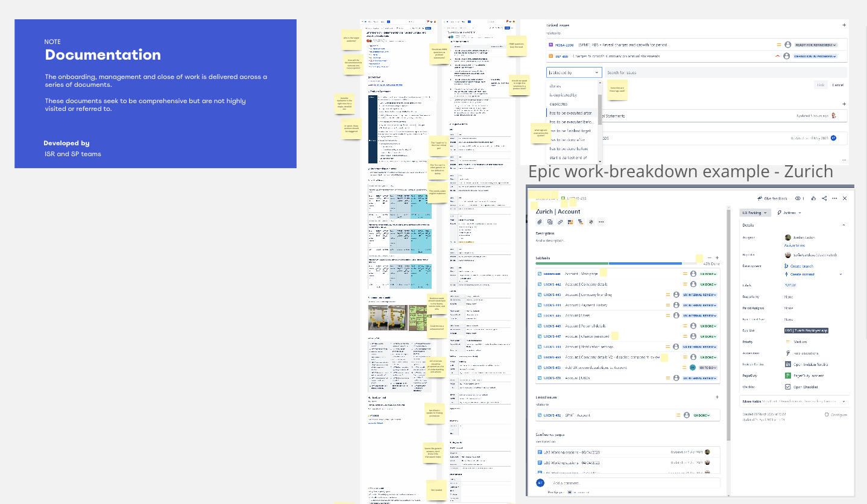
Task: Click the attachment paperclip icon under Zurich | Account
Action: (x=540, y=222)
